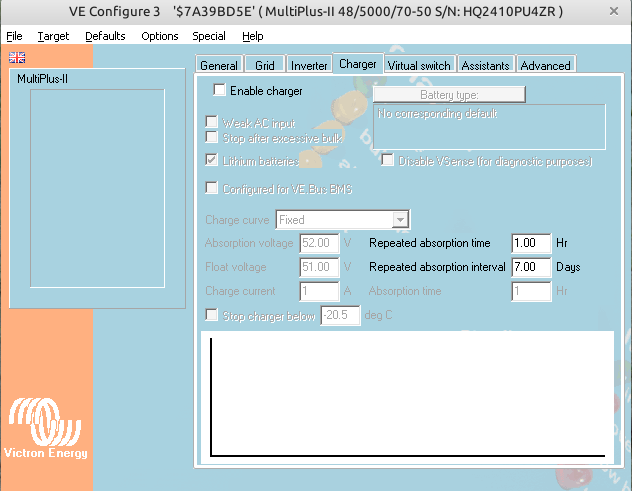The image size is (632, 491).
Task: Switch to the Advanced tab
Action: point(545,65)
